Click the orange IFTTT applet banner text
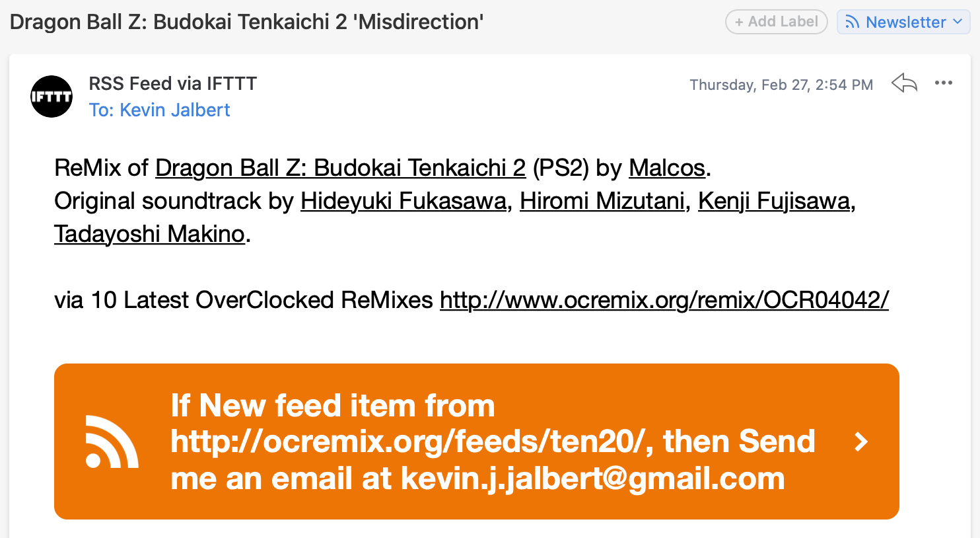This screenshot has width=980, height=538. (x=493, y=442)
